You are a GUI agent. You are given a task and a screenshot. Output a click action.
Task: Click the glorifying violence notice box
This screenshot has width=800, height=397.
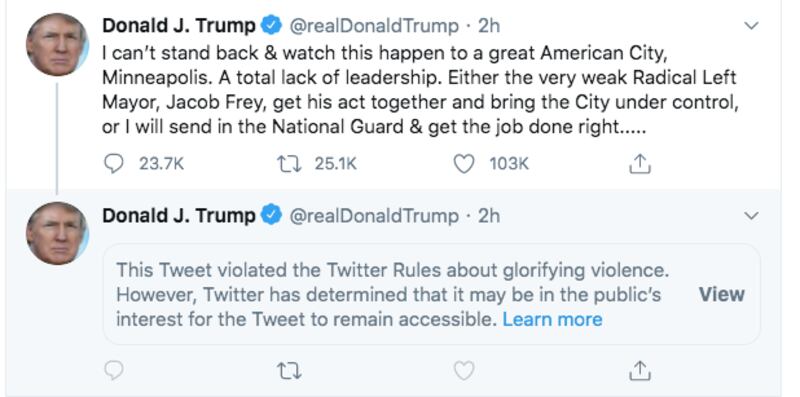click(x=432, y=294)
